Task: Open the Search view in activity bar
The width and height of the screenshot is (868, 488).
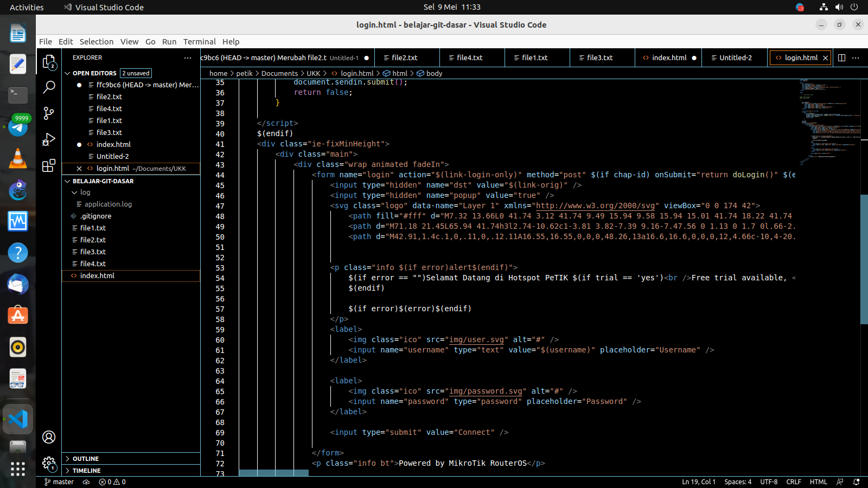Action: pos(49,87)
